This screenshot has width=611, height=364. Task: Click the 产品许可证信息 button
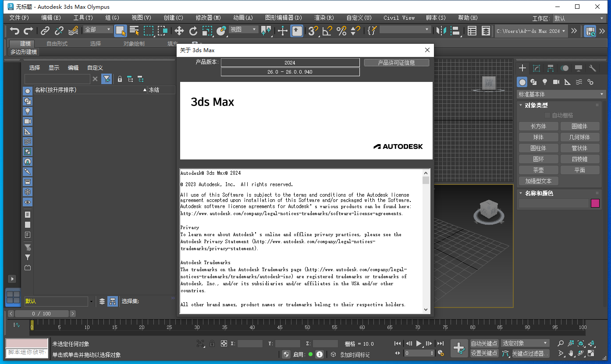tap(396, 63)
